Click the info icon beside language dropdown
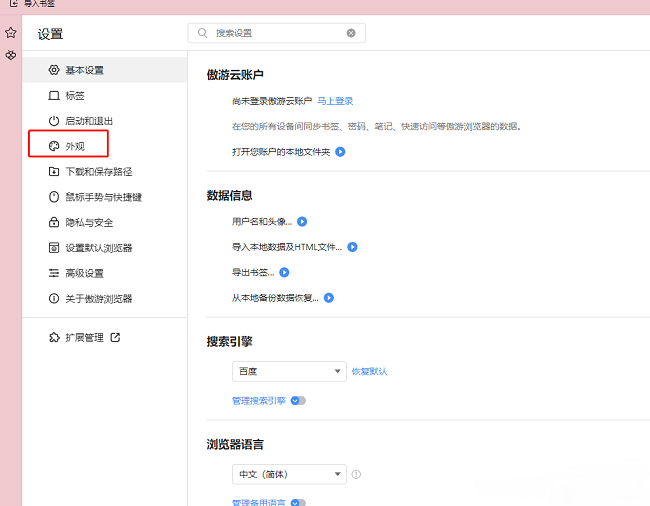This screenshot has height=506, width=650. 356,474
